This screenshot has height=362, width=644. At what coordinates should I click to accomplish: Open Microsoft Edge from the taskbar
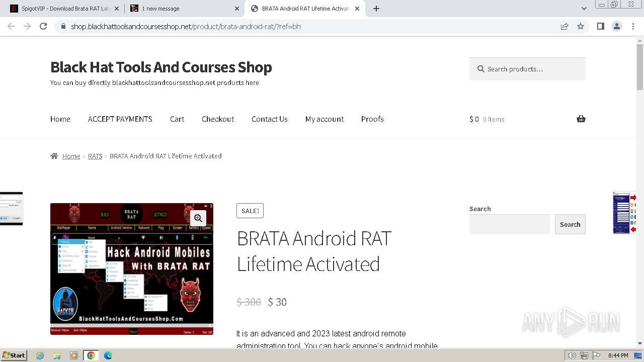coord(108,355)
